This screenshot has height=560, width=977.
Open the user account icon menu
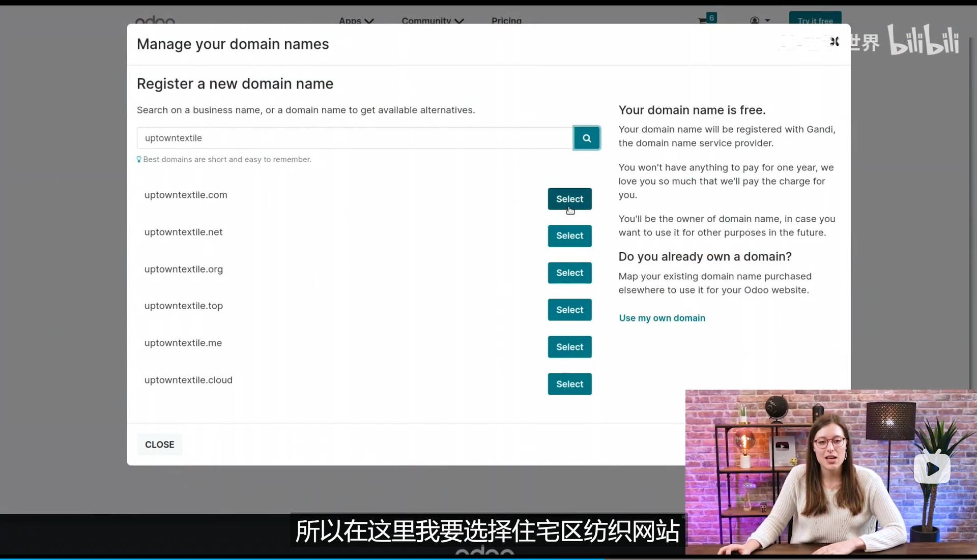(760, 20)
